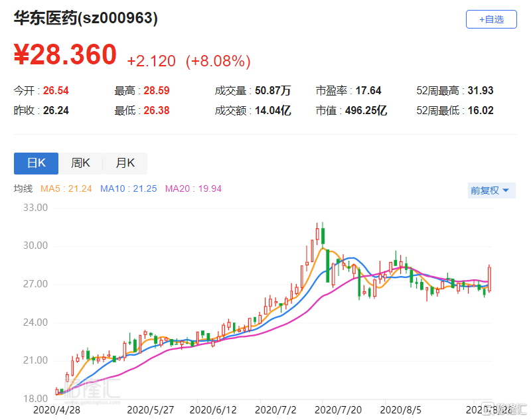The height and width of the screenshot is (420, 531).
Task: Click the 均线 moving average label
Action: coord(23,188)
